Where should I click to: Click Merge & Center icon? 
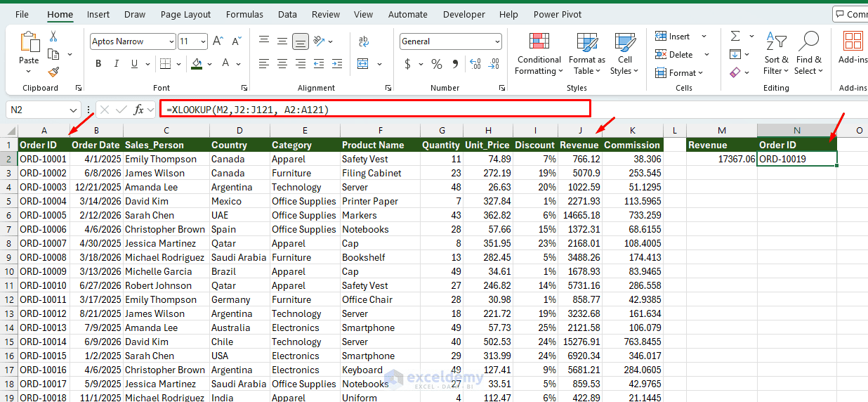pos(363,64)
